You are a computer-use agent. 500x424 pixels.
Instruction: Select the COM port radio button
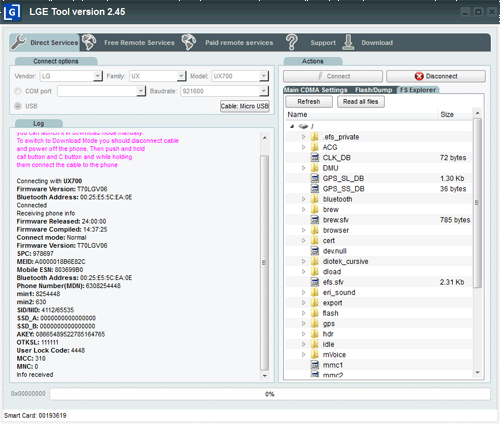(x=18, y=91)
